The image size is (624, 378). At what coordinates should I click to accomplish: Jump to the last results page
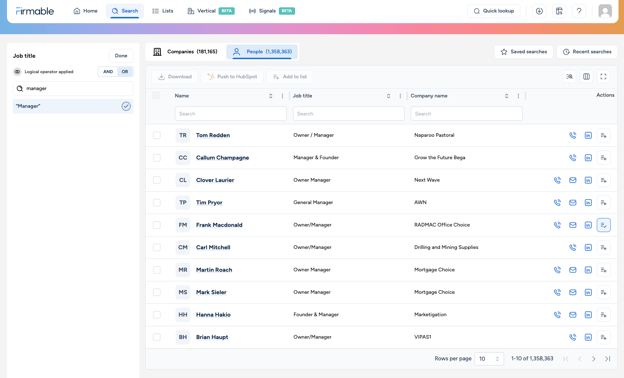pos(608,359)
